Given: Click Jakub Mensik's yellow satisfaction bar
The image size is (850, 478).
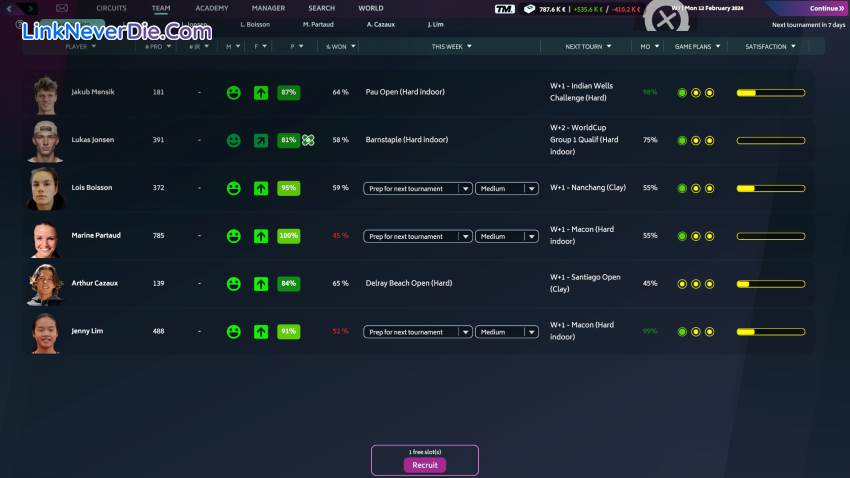Looking at the screenshot, I should 770,93.
